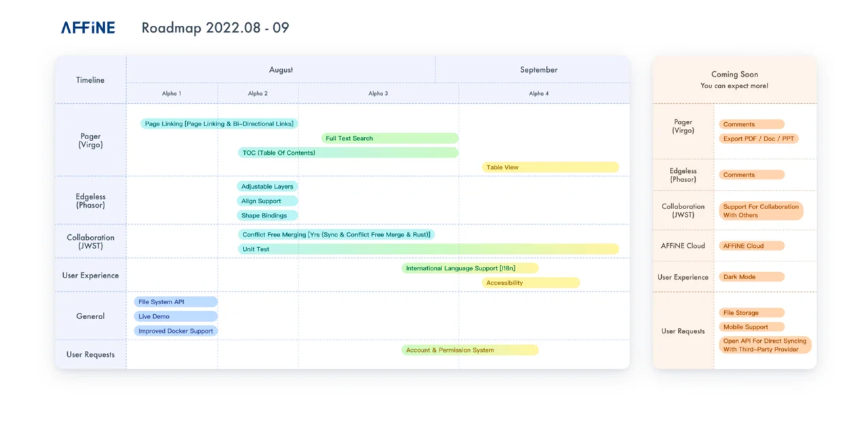The width and height of the screenshot is (868, 429).
Task: Click the AFFiNE logo
Action: click(x=88, y=28)
